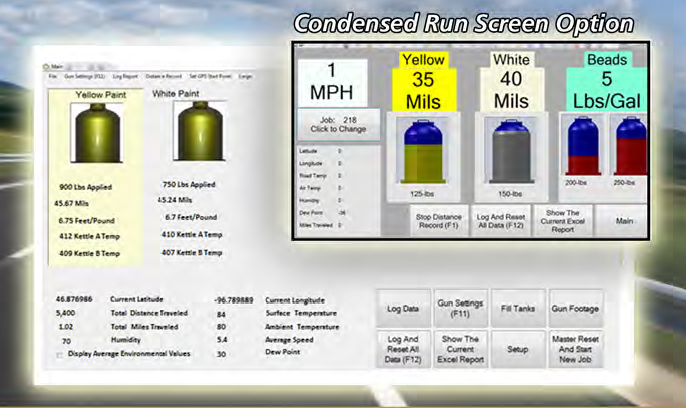Click the Log Data button
The width and height of the screenshot is (686, 408).
click(403, 308)
